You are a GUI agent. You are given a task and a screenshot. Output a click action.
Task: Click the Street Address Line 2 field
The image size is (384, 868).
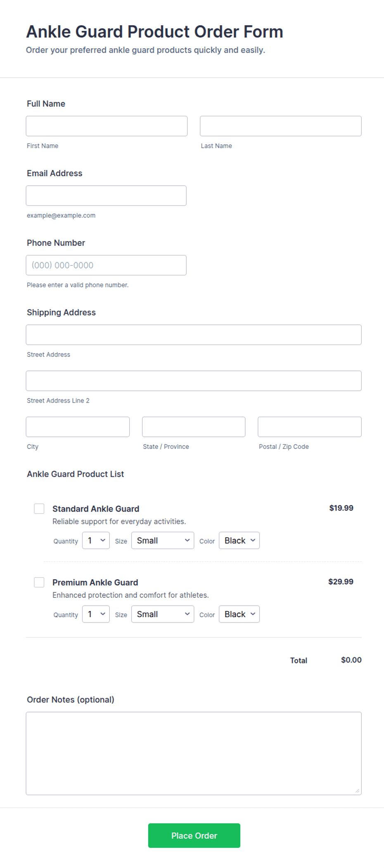194,381
